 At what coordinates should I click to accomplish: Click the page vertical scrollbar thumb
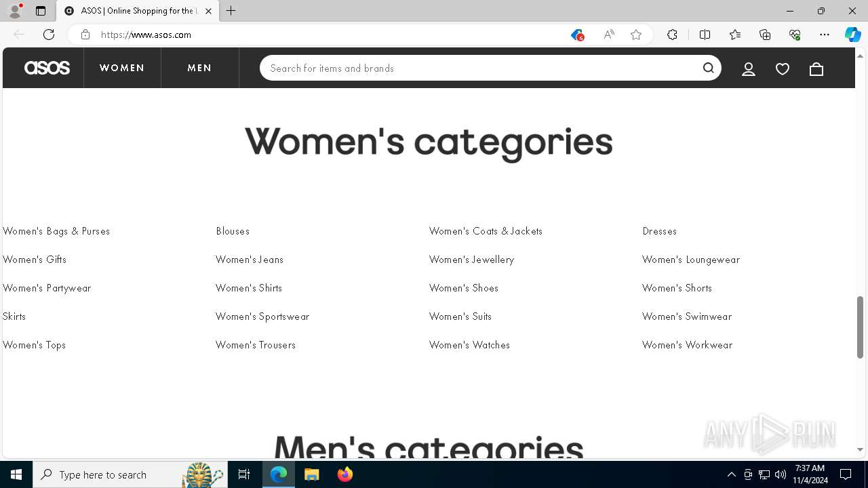click(x=861, y=327)
